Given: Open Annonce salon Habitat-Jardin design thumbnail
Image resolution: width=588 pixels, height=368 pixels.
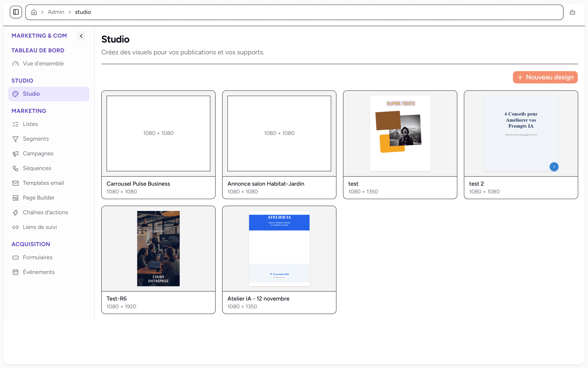Looking at the screenshot, I should pyautogui.click(x=279, y=133).
